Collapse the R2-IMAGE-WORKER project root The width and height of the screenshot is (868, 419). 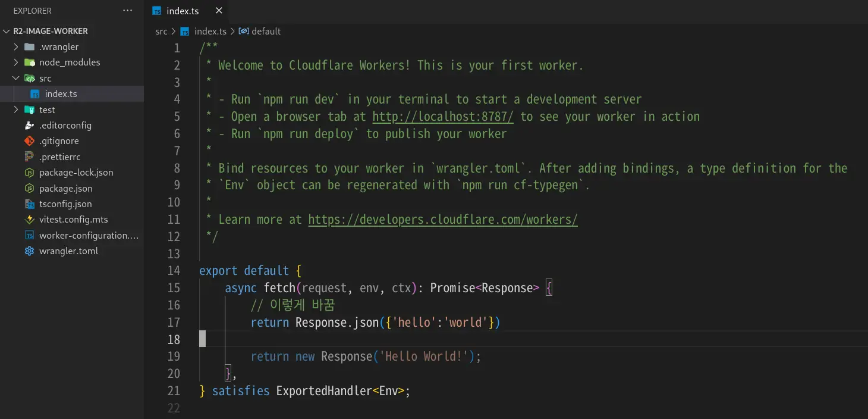click(7, 31)
